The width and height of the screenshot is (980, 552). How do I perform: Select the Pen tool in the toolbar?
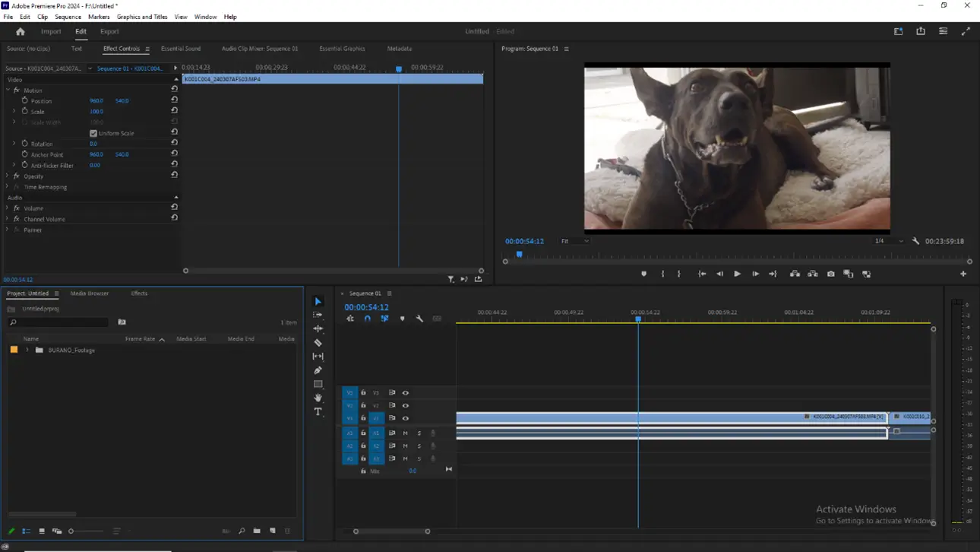318,370
